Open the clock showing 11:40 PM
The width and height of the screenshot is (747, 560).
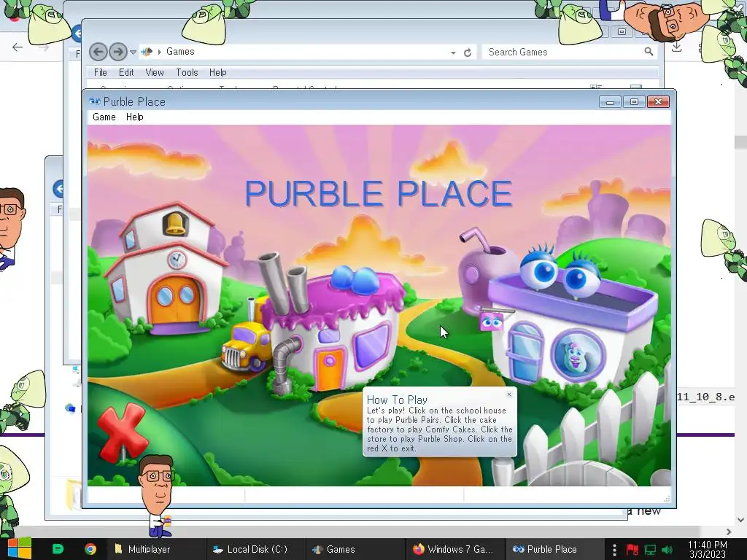tap(708, 549)
